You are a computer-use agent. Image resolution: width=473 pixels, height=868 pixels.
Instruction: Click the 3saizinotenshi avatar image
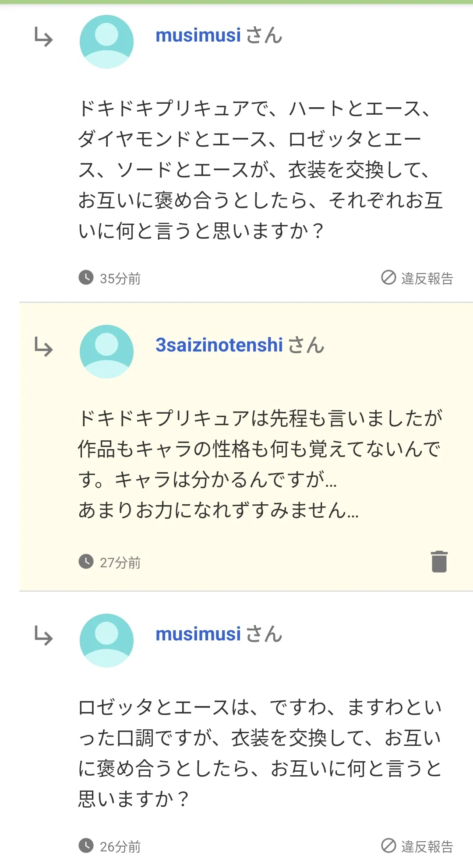[106, 351]
